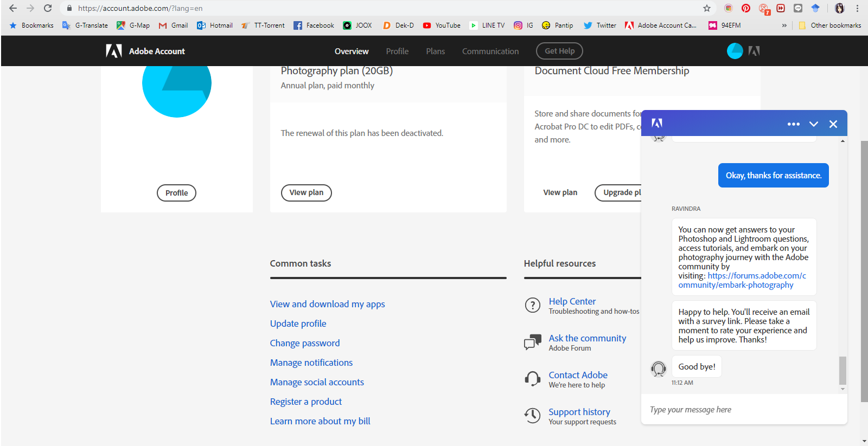Click the Get Help button
This screenshot has height=446, width=868.
560,51
